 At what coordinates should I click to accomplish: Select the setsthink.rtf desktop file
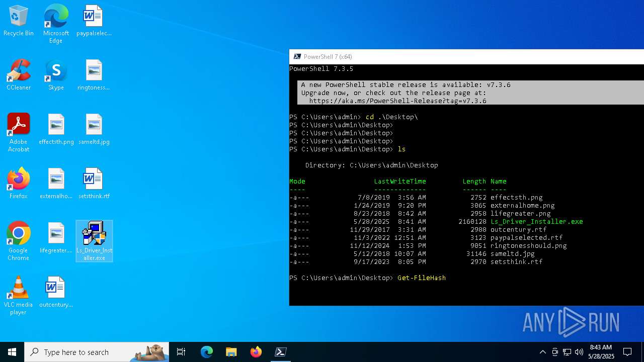tap(94, 184)
